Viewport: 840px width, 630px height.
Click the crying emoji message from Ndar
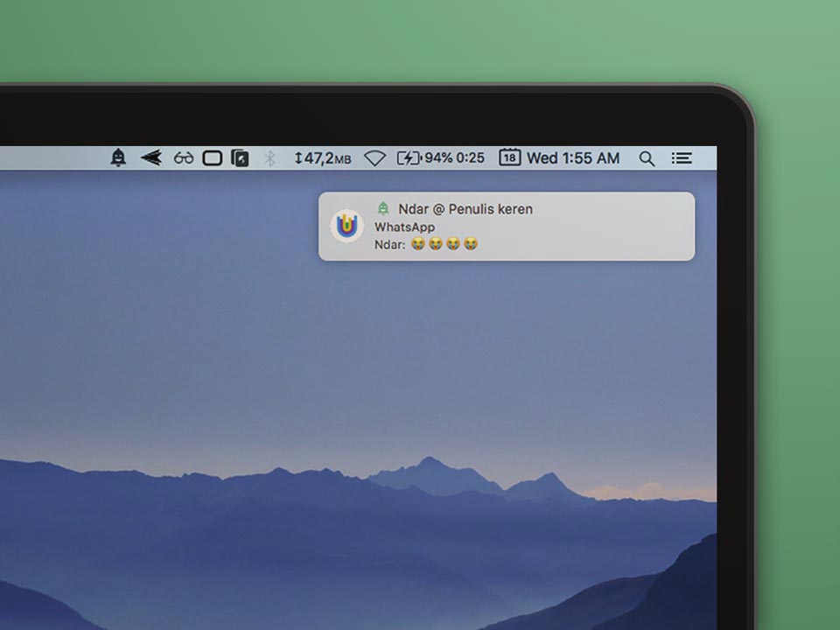click(445, 244)
